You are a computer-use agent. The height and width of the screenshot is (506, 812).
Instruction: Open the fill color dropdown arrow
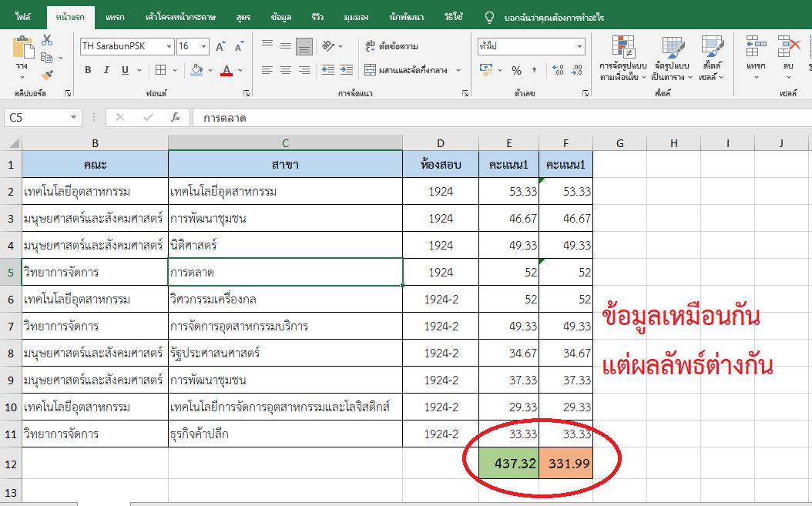210,70
